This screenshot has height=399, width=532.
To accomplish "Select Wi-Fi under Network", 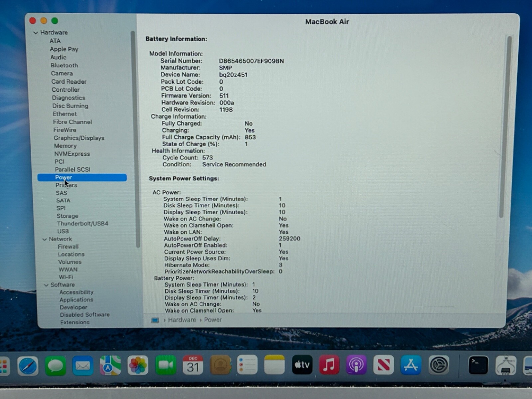I will point(66,277).
